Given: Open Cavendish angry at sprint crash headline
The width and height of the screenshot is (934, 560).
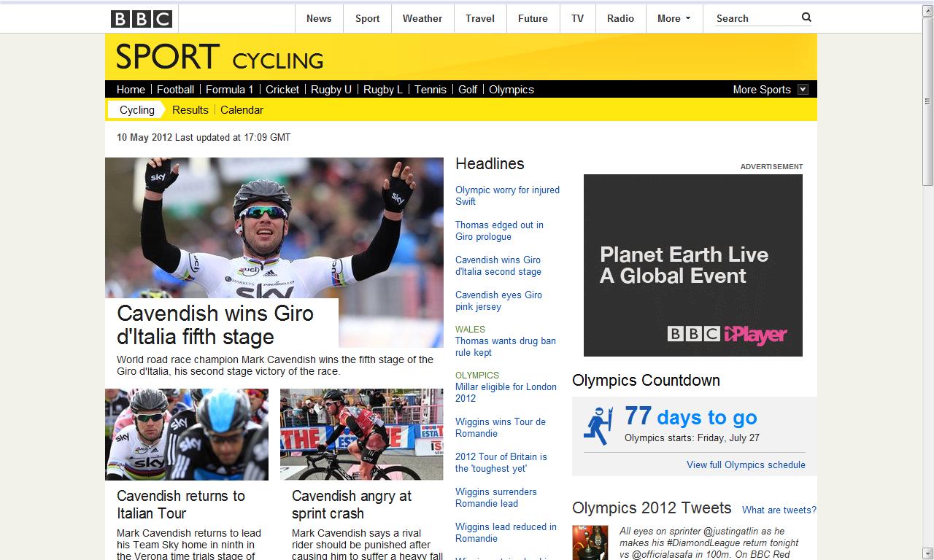Looking at the screenshot, I should pyautogui.click(x=352, y=504).
